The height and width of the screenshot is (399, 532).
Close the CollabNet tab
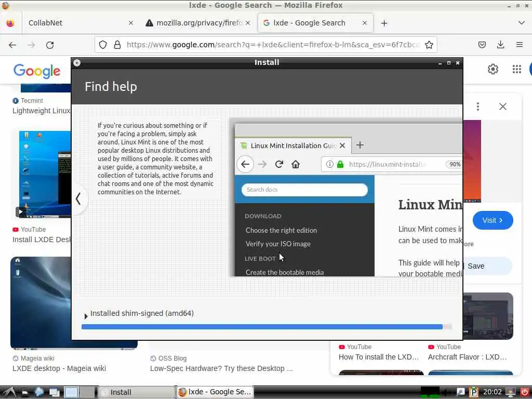click(x=131, y=23)
